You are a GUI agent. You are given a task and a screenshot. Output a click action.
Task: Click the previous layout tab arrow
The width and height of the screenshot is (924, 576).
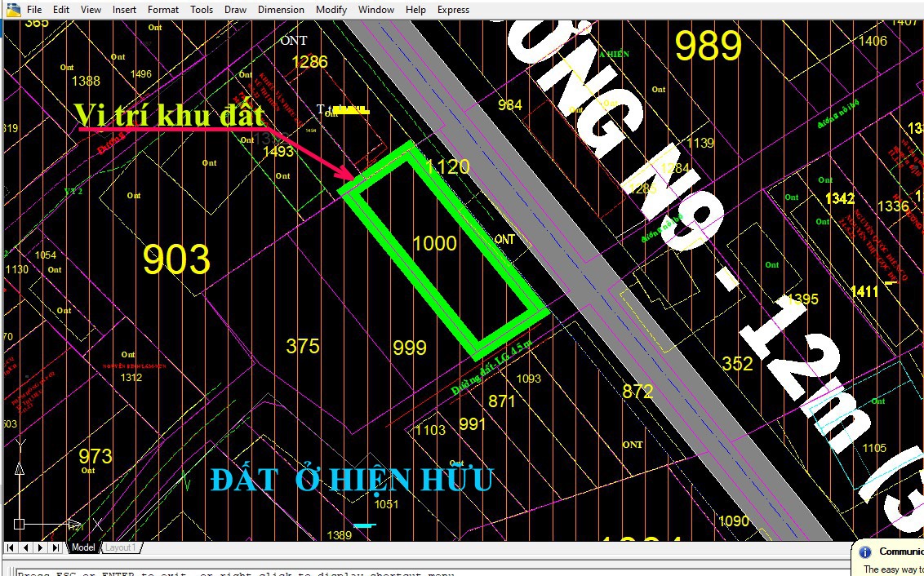coord(26,547)
